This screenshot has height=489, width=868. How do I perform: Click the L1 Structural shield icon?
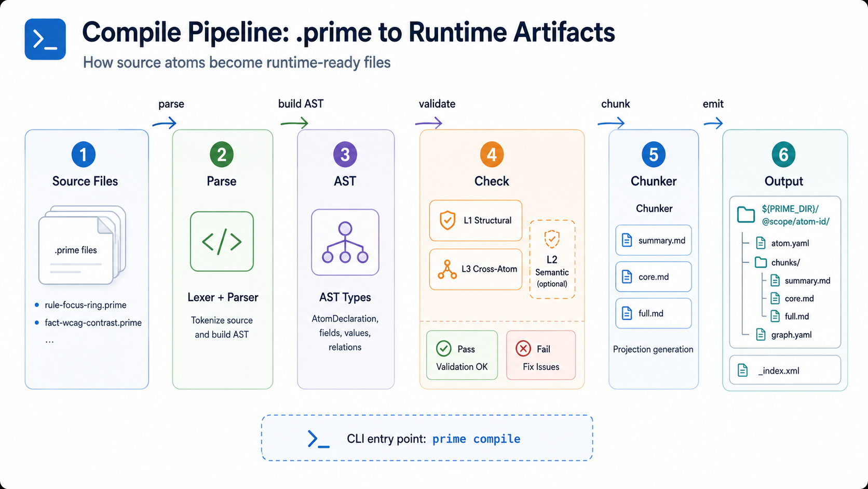point(447,220)
